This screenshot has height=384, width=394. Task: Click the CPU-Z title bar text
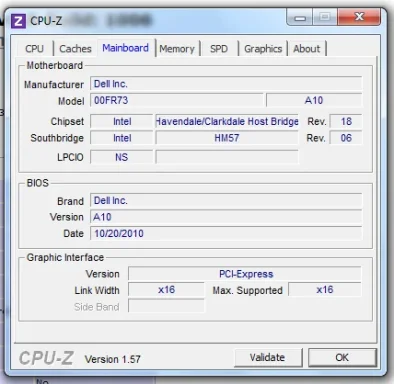[x=46, y=21]
